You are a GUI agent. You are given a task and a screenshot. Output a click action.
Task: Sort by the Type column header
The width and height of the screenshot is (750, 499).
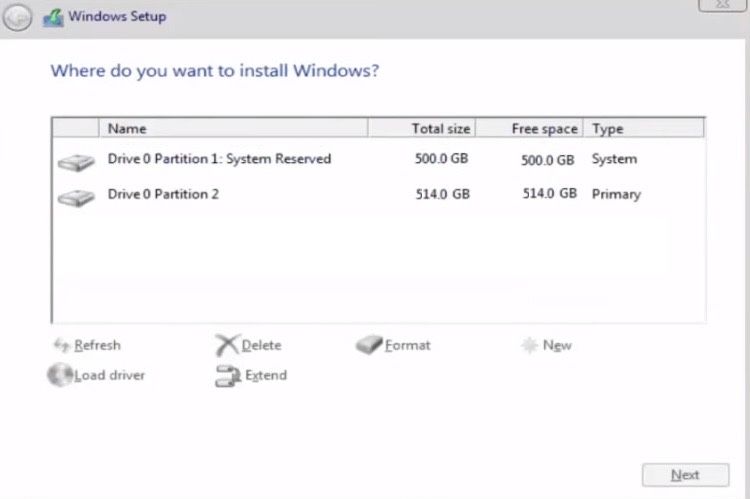pos(644,128)
